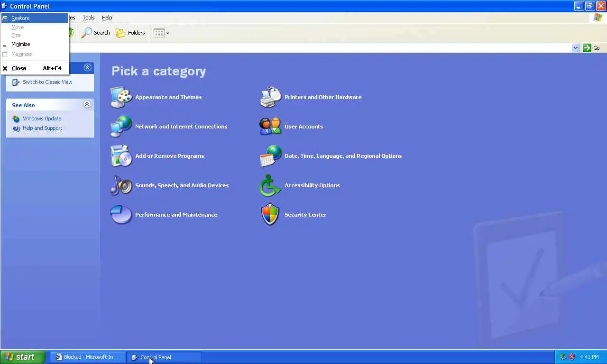
Task: Click the Help and Support question icon
Action: (16, 128)
